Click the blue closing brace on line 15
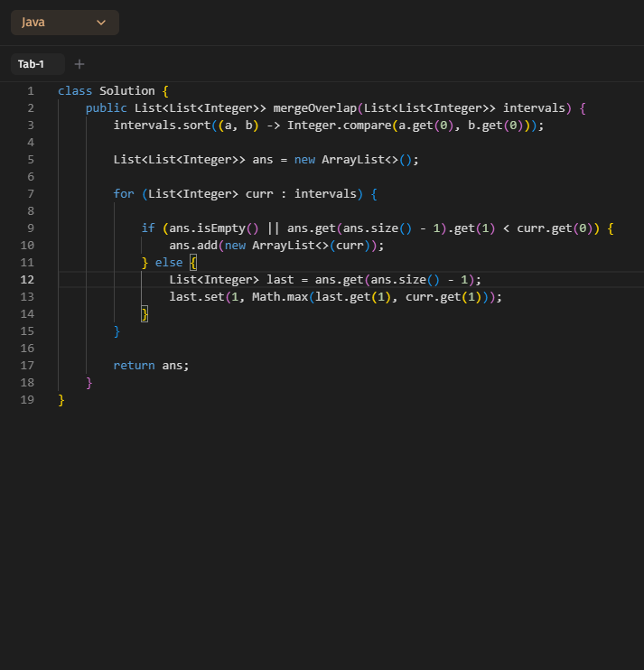 tap(117, 331)
